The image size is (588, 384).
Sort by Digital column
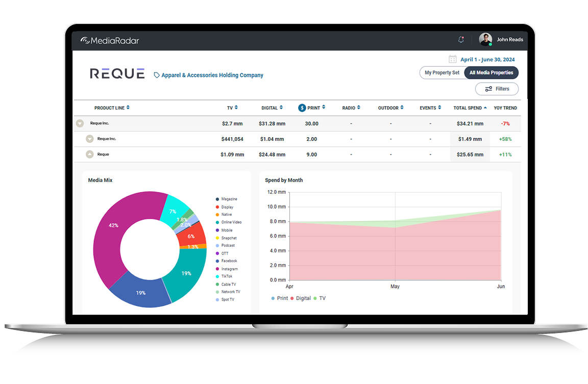tap(272, 108)
